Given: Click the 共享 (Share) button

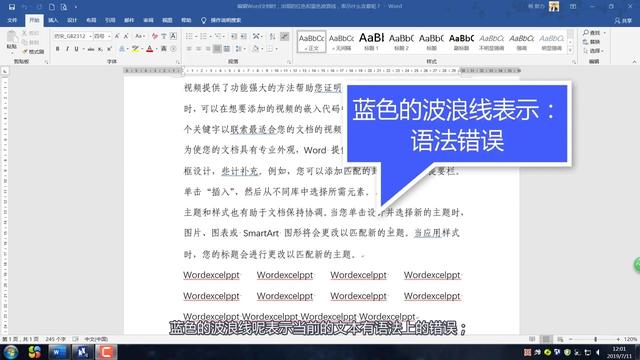Looking at the screenshot, I should (x=624, y=20).
